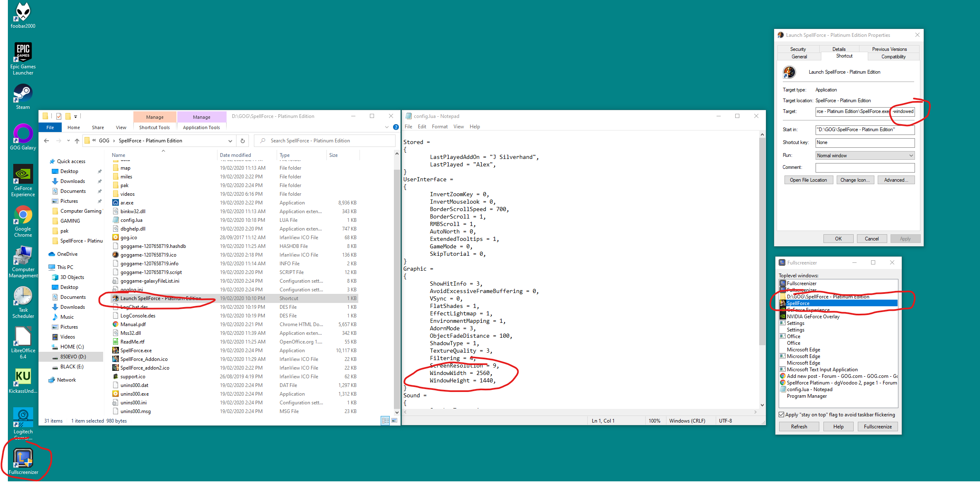Open the Format menu in Notepad
This screenshot has height=483, width=980.
(439, 127)
